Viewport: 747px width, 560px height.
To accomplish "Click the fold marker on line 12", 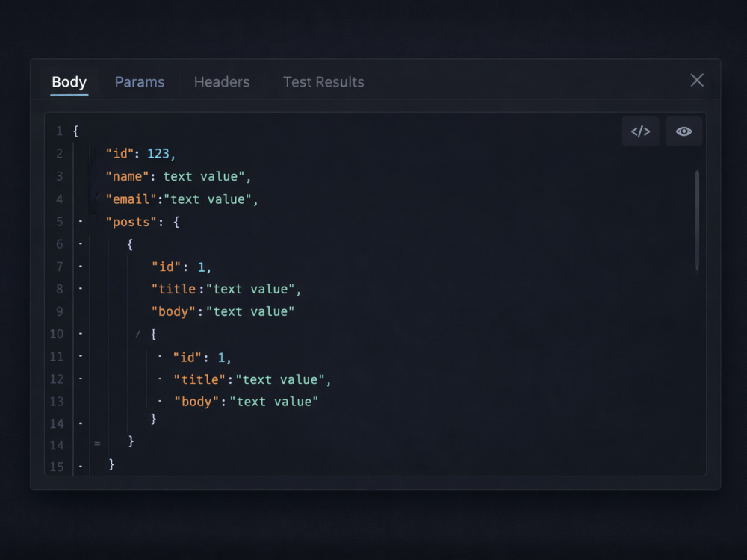I will 81,379.
